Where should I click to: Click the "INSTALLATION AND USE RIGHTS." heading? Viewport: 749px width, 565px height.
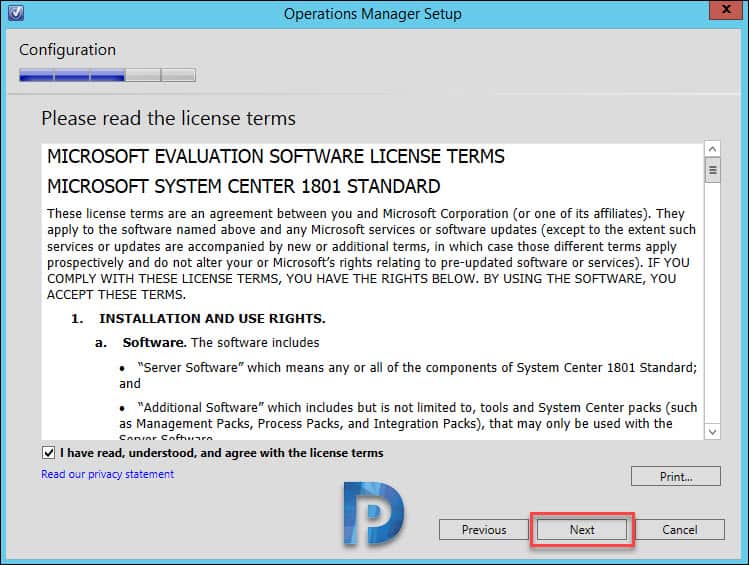tap(212, 319)
